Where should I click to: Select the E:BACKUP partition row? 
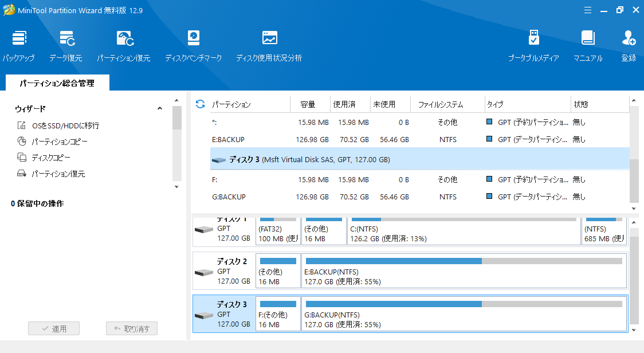click(x=419, y=140)
